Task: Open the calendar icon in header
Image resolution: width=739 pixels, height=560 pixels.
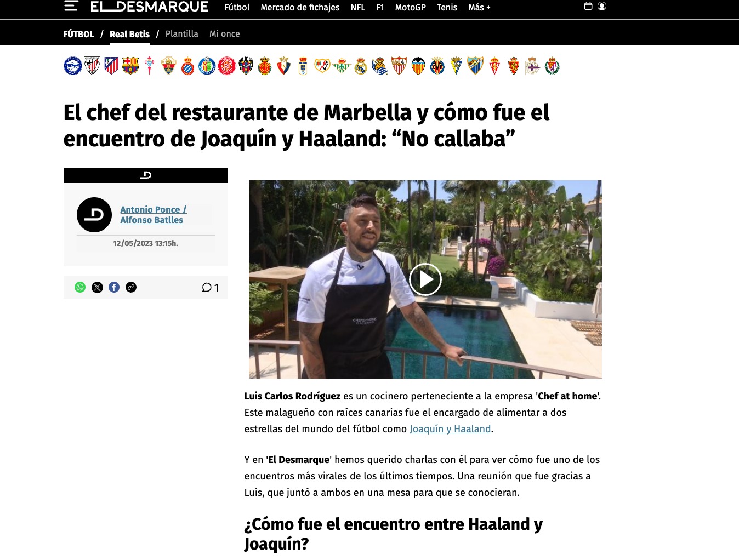Action: 588,6
